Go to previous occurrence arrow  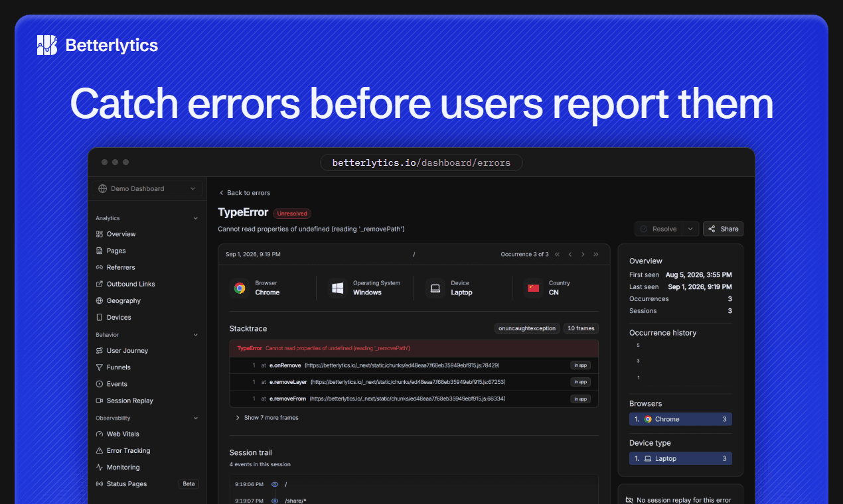(570, 254)
